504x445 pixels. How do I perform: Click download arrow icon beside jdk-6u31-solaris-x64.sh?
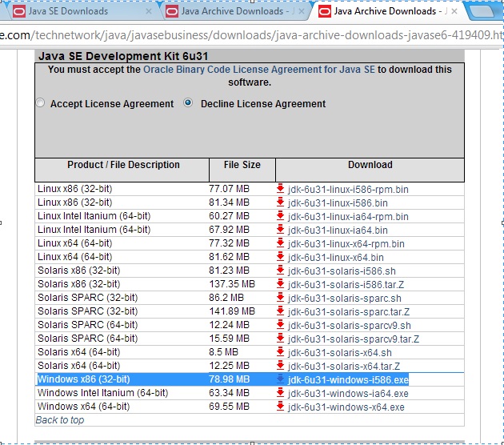tap(280, 351)
